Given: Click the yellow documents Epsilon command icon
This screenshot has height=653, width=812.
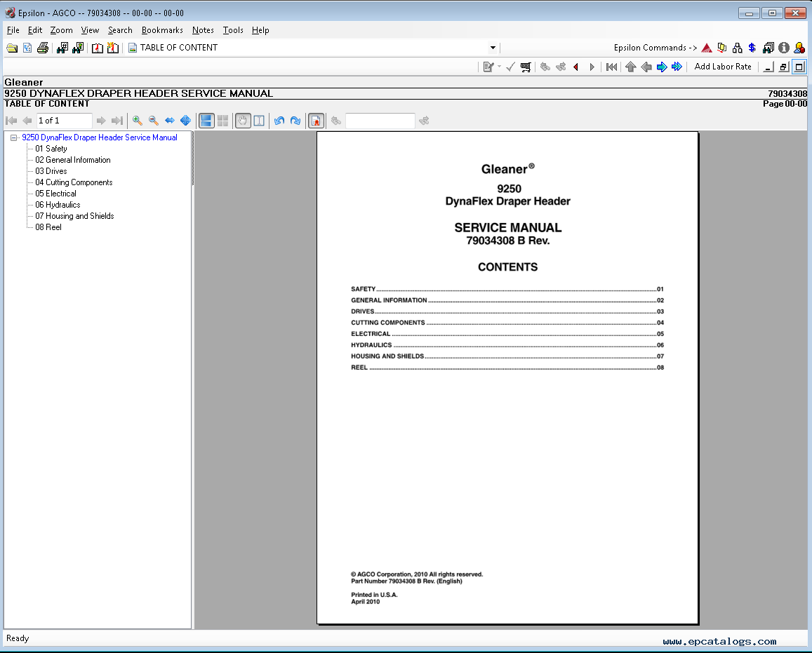Looking at the screenshot, I should (722, 48).
